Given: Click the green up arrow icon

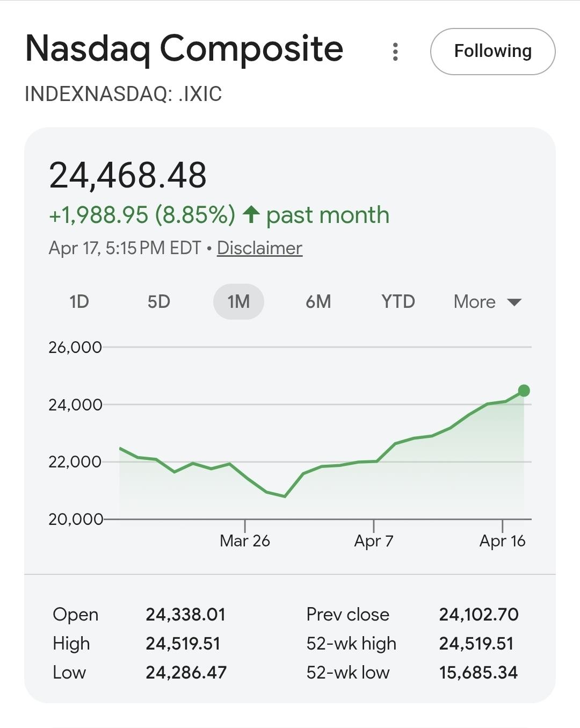Looking at the screenshot, I should click(x=251, y=215).
